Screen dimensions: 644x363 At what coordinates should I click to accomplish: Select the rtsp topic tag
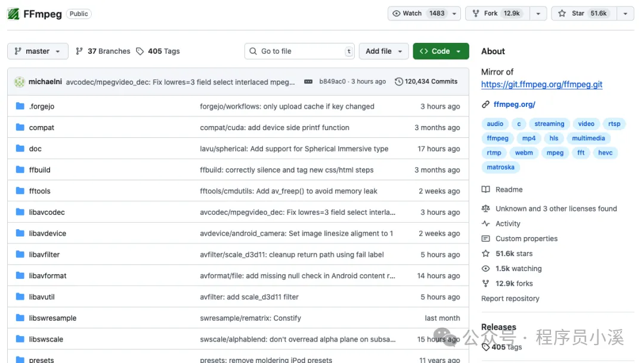614,124
